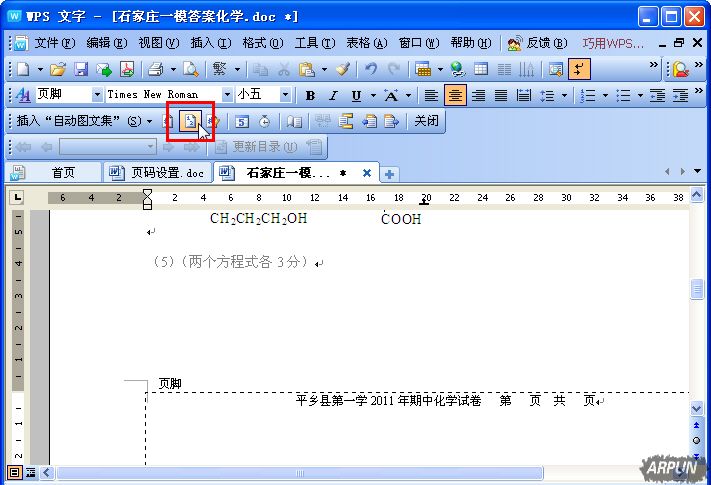This screenshot has height=485, width=711.
Task: Toggle Bold formatting
Action: (310, 95)
